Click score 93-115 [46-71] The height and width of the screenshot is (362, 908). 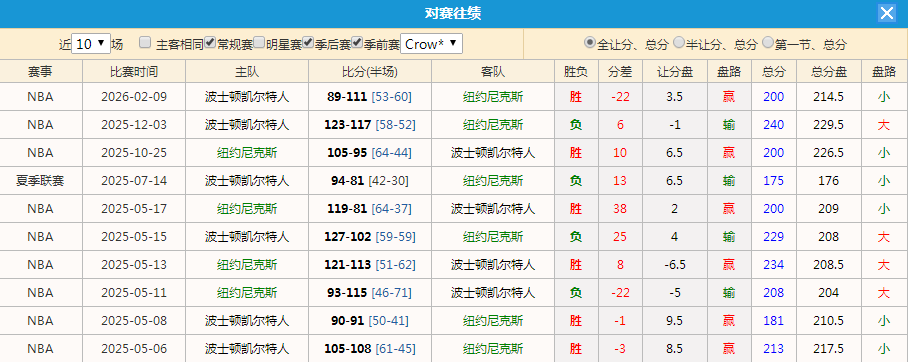pos(370,292)
